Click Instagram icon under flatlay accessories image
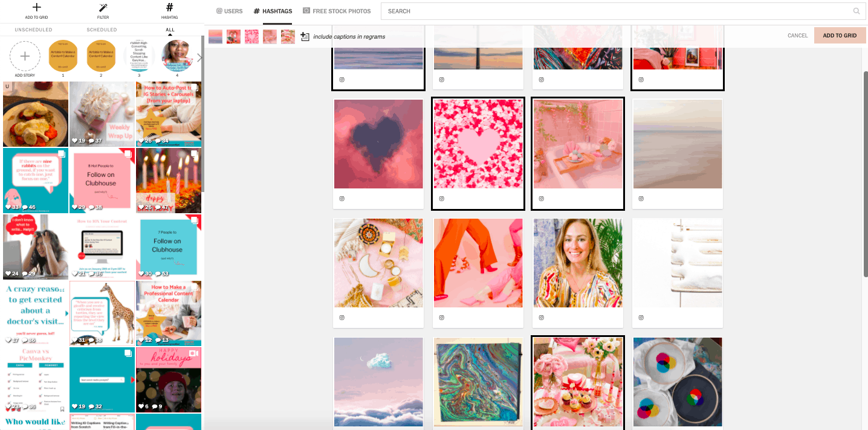 pyautogui.click(x=342, y=318)
